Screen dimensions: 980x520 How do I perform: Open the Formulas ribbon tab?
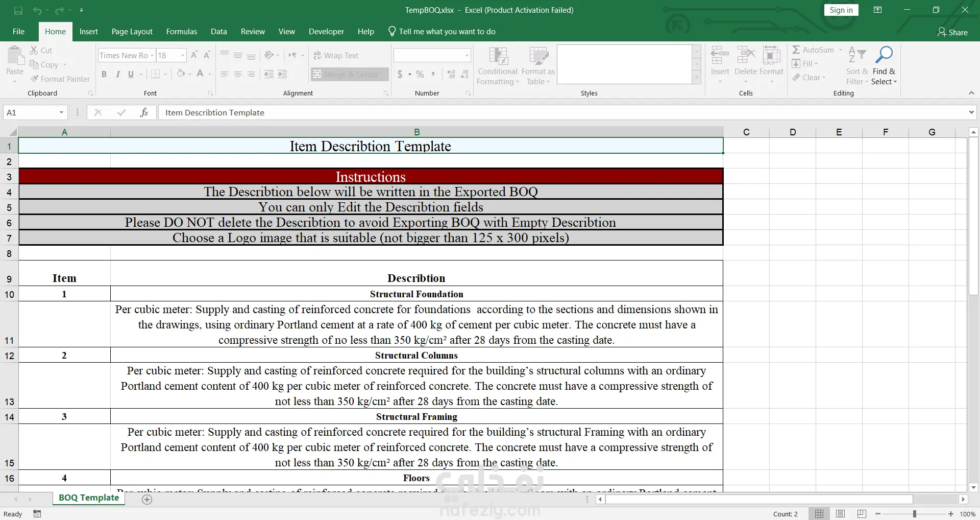181,32
